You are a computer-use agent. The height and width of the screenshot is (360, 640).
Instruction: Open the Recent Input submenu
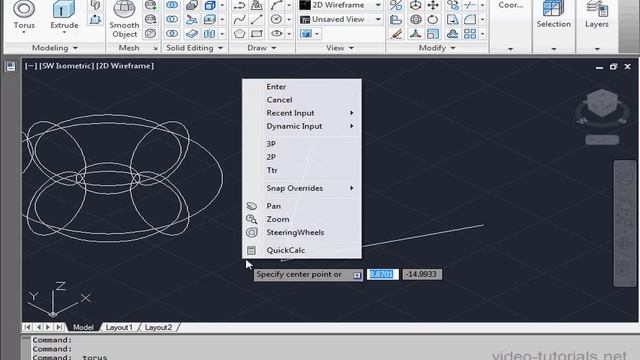[302, 113]
